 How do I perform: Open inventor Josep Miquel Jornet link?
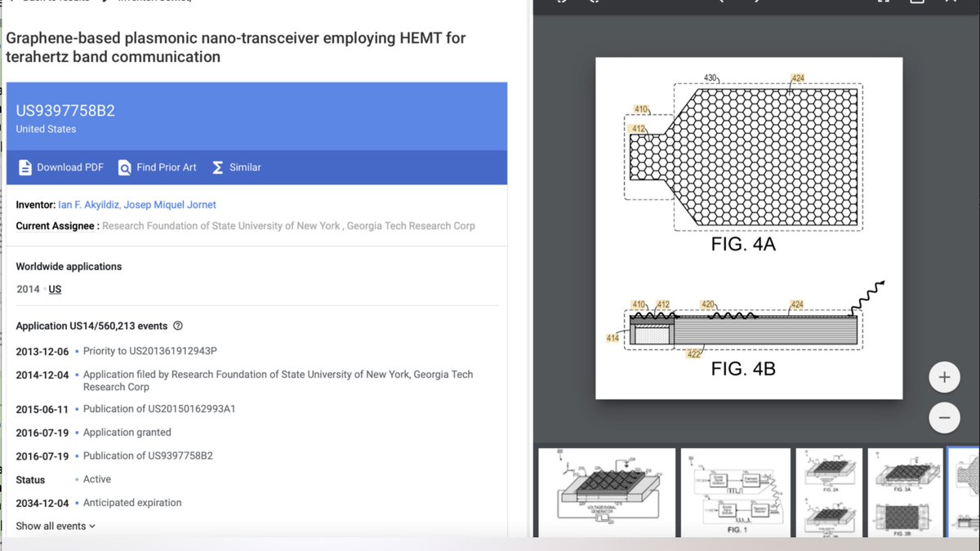pos(170,205)
